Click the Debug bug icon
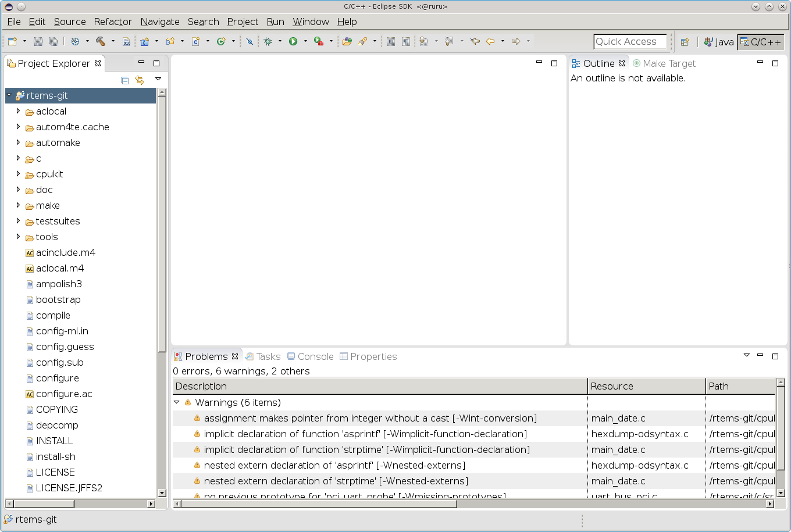This screenshot has height=532, width=791. pyautogui.click(x=268, y=42)
